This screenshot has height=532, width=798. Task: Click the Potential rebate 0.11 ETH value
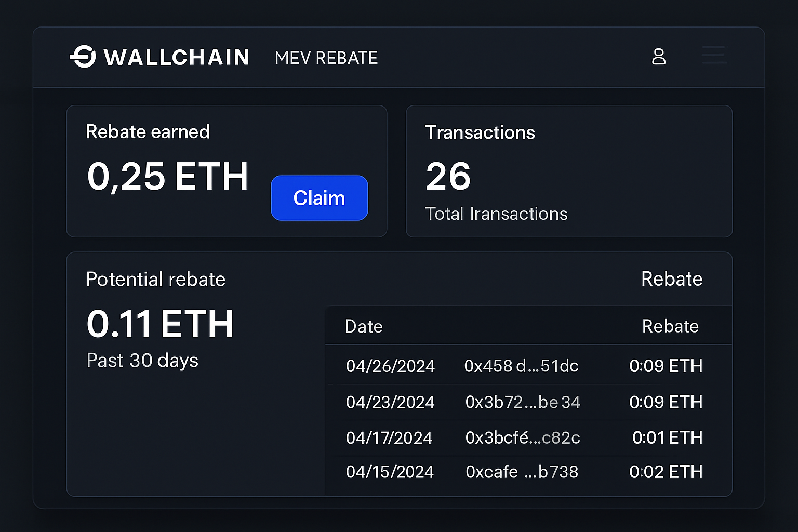click(x=160, y=324)
